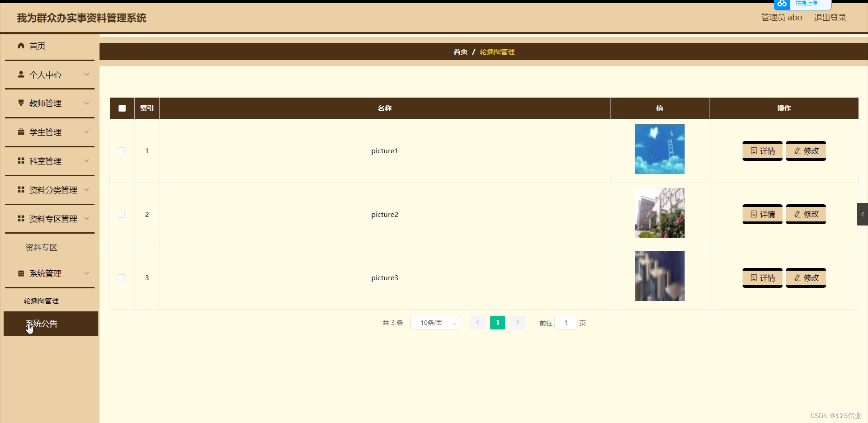Select 首页 in the breadcrumb trail
Viewport: 868px width, 423px height.
click(x=460, y=52)
